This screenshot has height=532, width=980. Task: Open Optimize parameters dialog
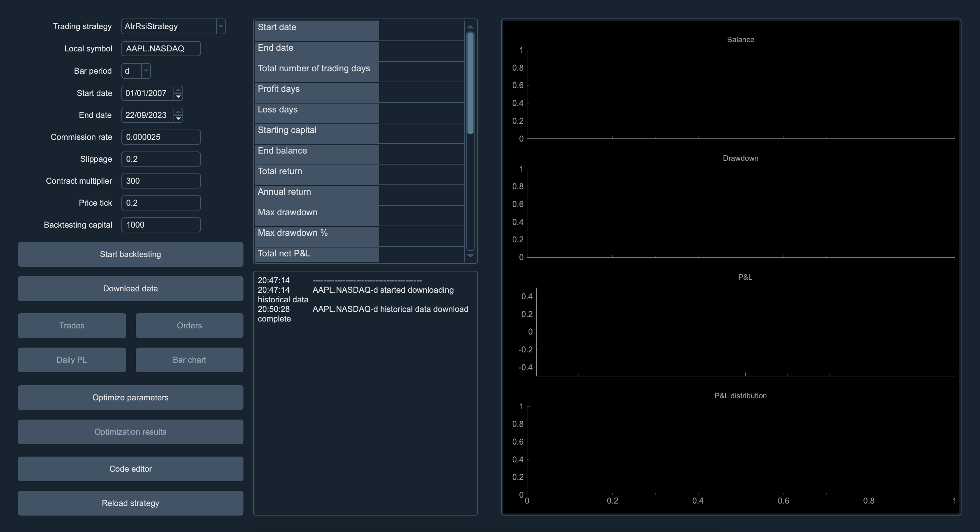[130, 397]
